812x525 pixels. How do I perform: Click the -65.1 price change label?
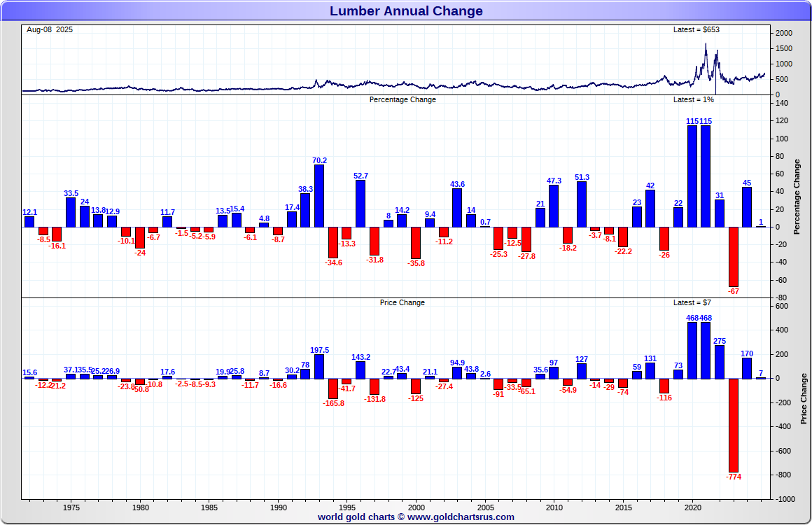click(x=526, y=391)
